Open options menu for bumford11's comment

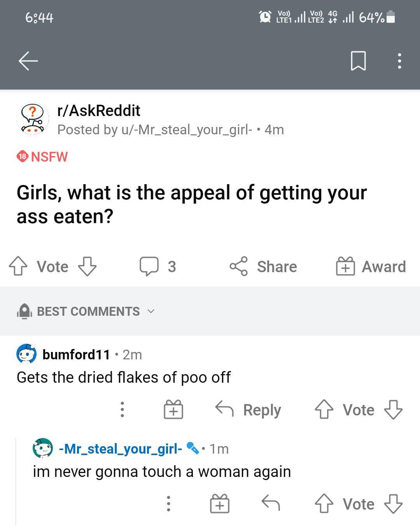(x=122, y=410)
